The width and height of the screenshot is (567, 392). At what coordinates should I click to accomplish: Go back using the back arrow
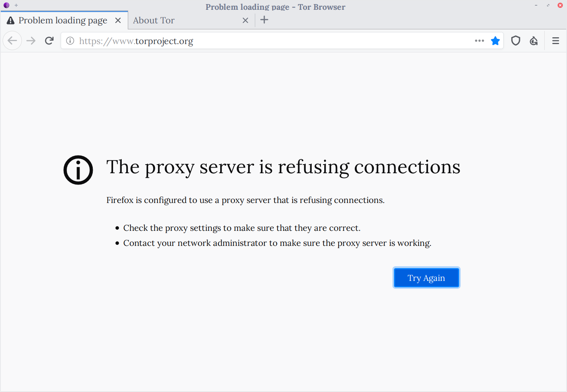(x=12, y=41)
